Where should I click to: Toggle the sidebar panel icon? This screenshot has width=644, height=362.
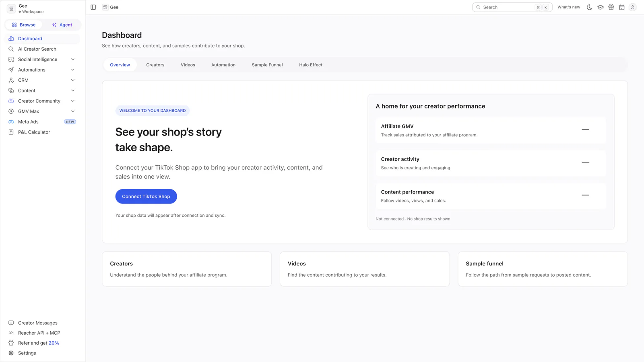point(93,7)
